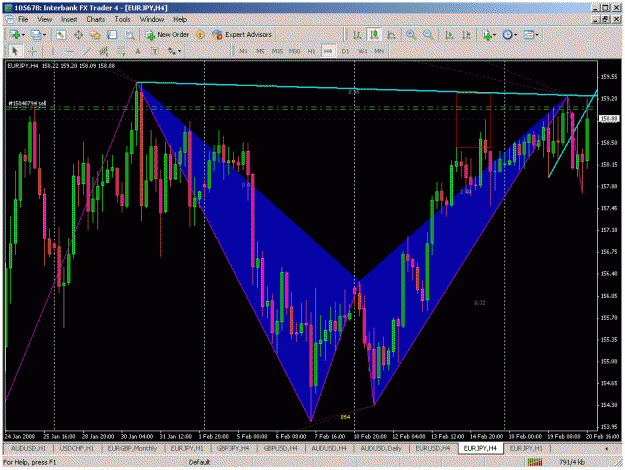The image size is (625, 470).
Task: Open the Indicators list dropdown
Action: click(x=489, y=35)
